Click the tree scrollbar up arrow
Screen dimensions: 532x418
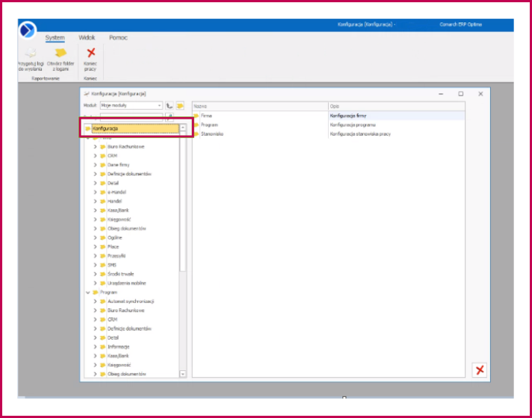[x=183, y=128]
